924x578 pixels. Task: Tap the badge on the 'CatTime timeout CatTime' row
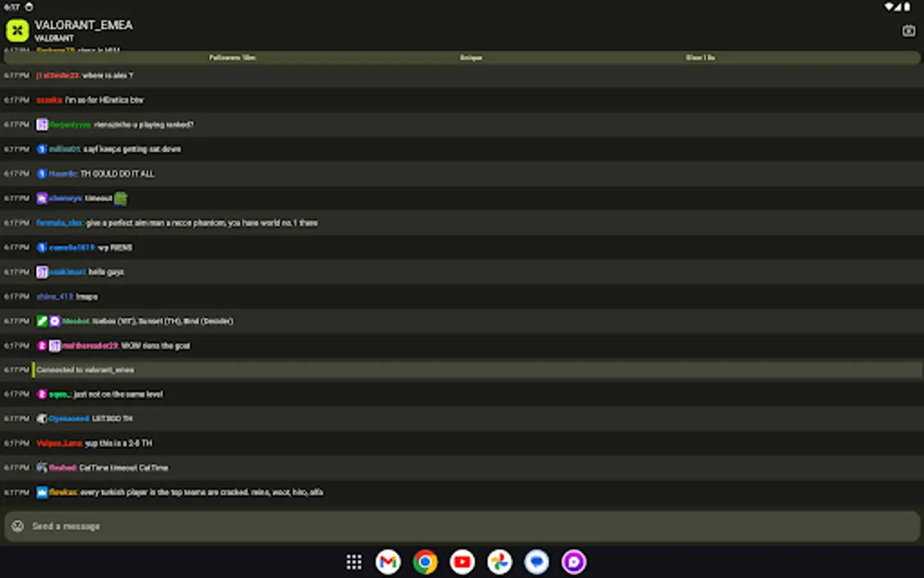click(42, 468)
